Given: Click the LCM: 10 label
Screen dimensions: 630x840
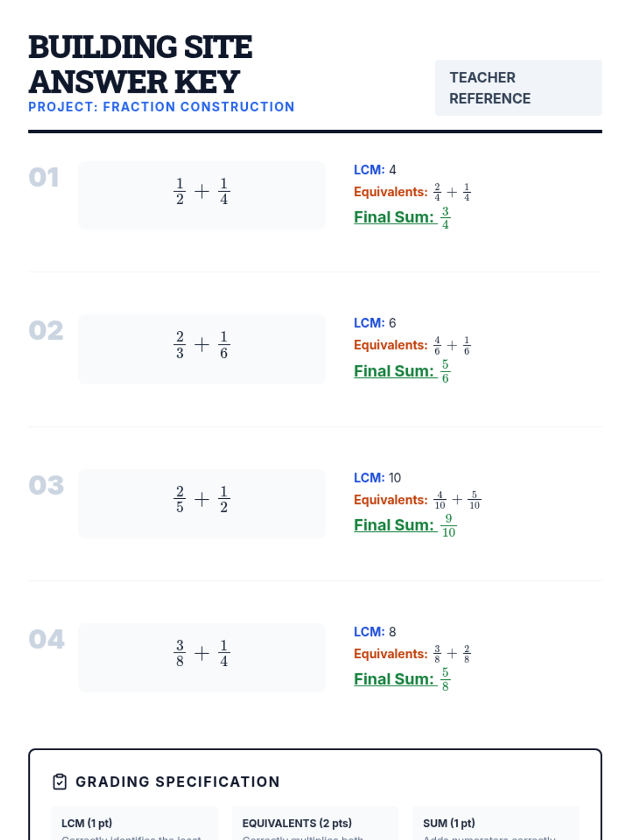Looking at the screenshot, I should [377, 478].
